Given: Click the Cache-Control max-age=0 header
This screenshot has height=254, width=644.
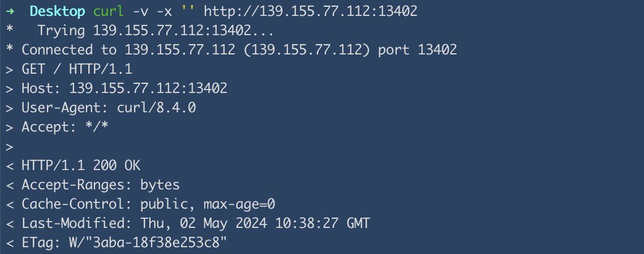Looking at the screenshot, I should 148,205.
